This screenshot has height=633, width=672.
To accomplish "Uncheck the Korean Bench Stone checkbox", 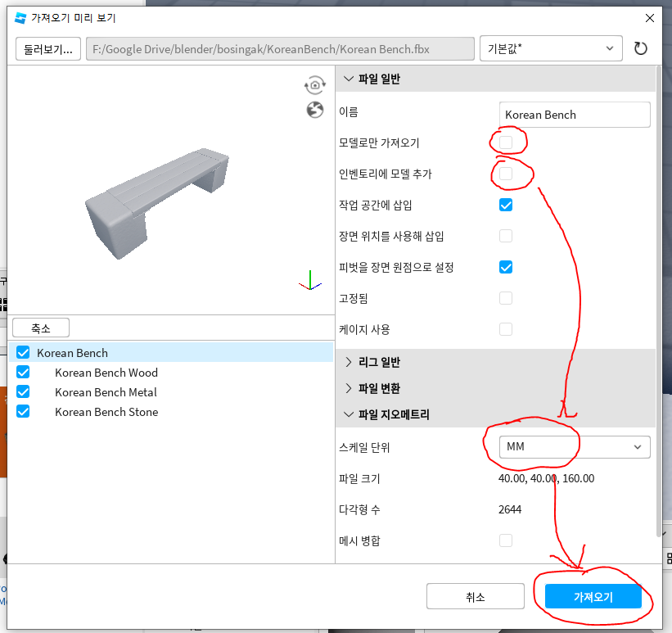I will [x=23, y=411].
